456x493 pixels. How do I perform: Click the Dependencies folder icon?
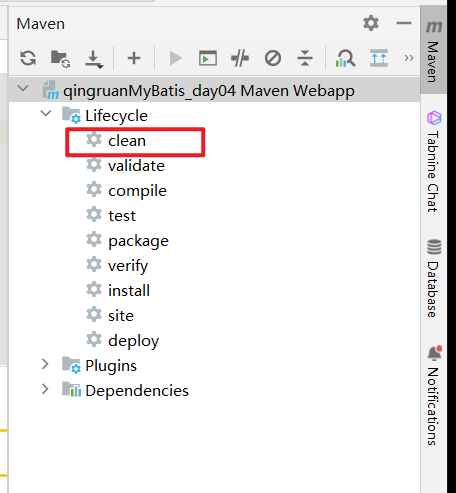71,389
